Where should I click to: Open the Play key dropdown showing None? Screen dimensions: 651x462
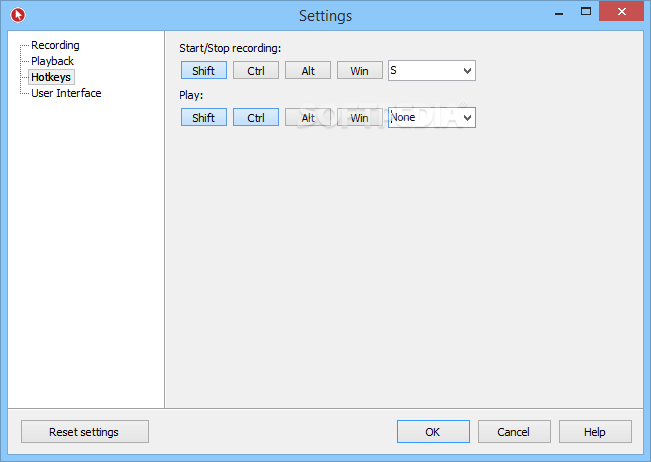coord(432,117)
